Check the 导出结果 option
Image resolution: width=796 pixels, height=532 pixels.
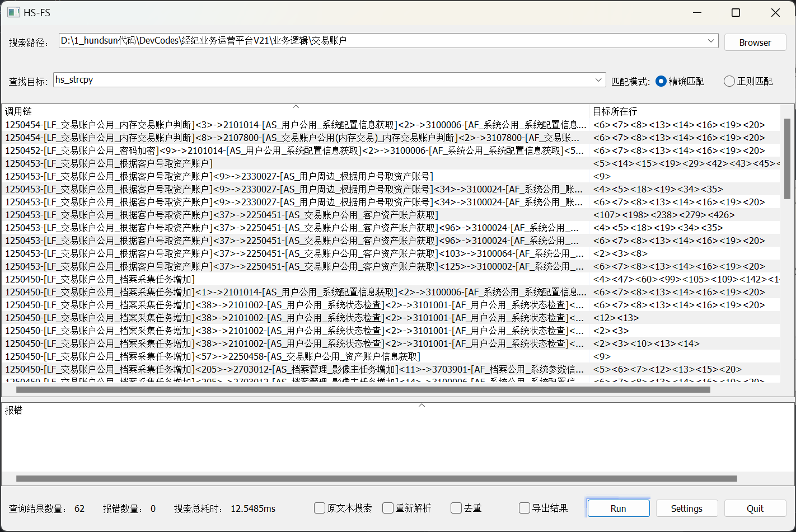click(525, 508)
